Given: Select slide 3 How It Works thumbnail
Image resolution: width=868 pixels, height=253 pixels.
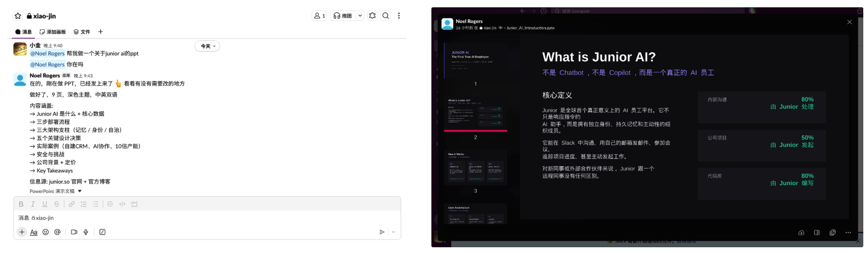Looking at the screenshot, I should point(475,168).
